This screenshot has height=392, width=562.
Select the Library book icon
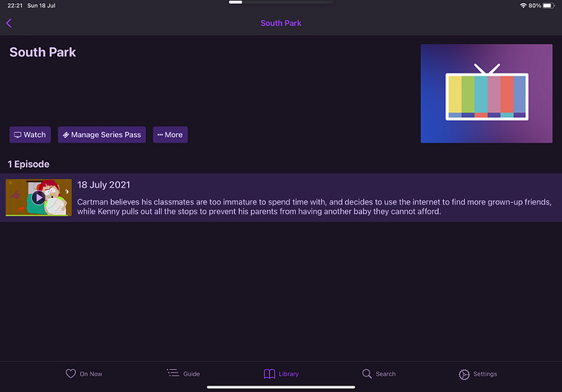pyautogui.click(x=270, y=373)
